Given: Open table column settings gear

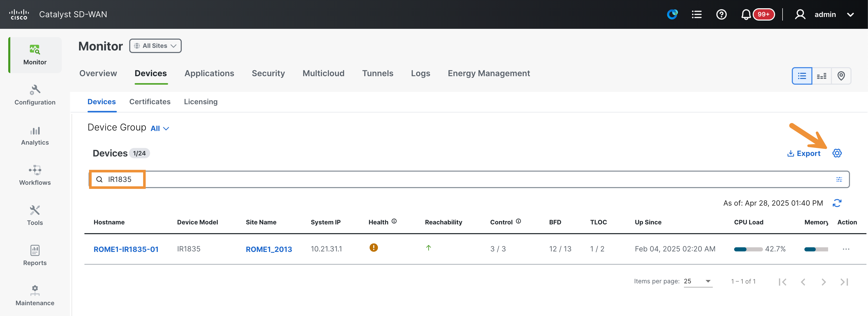Looking at the screenshot, I should point(837,153).
